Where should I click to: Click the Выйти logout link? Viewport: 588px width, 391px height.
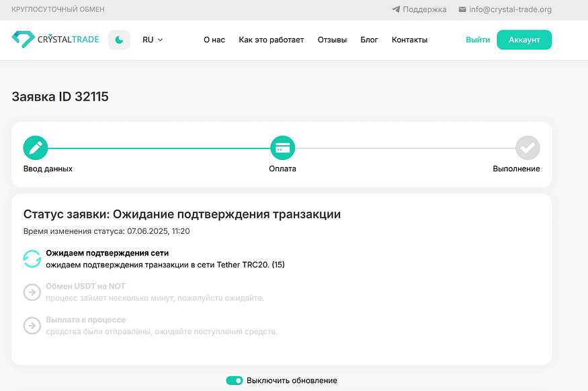(478, 40)
